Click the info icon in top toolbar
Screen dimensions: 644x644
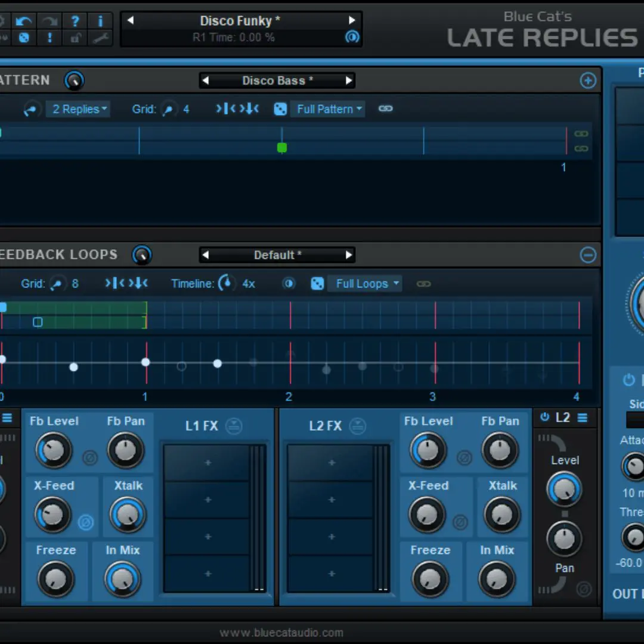(100, 20)
